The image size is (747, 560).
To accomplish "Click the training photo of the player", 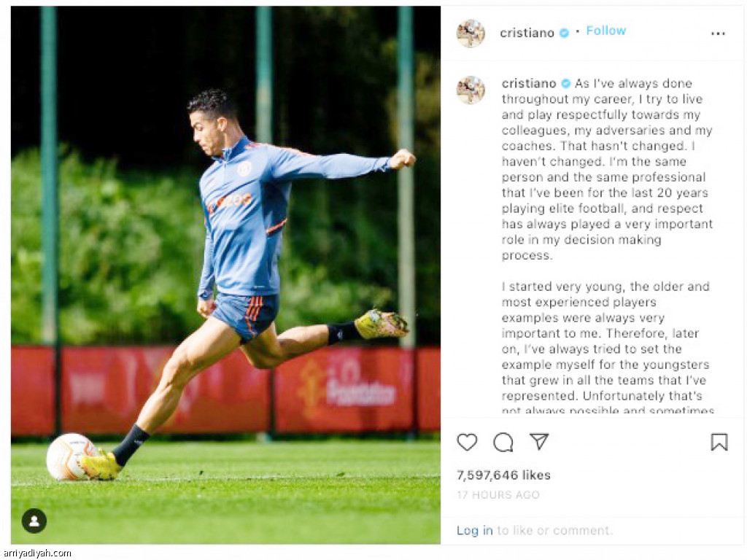I will coord(226,275).
